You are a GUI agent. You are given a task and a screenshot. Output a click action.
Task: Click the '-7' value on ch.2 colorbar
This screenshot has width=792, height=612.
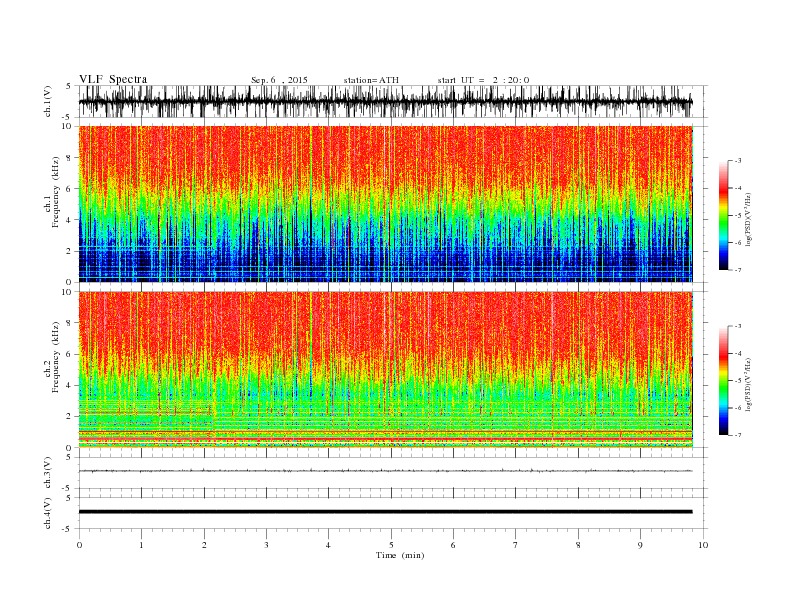(738, 435)
